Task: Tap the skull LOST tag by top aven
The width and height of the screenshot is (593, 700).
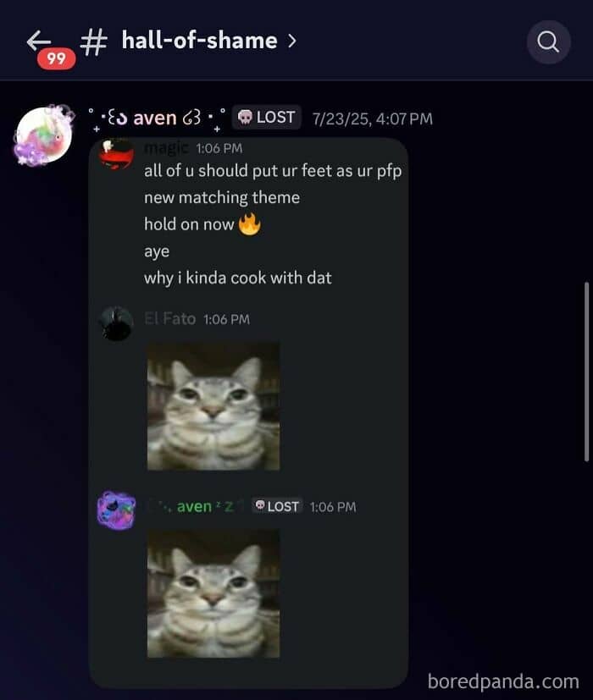Action: 266,118
